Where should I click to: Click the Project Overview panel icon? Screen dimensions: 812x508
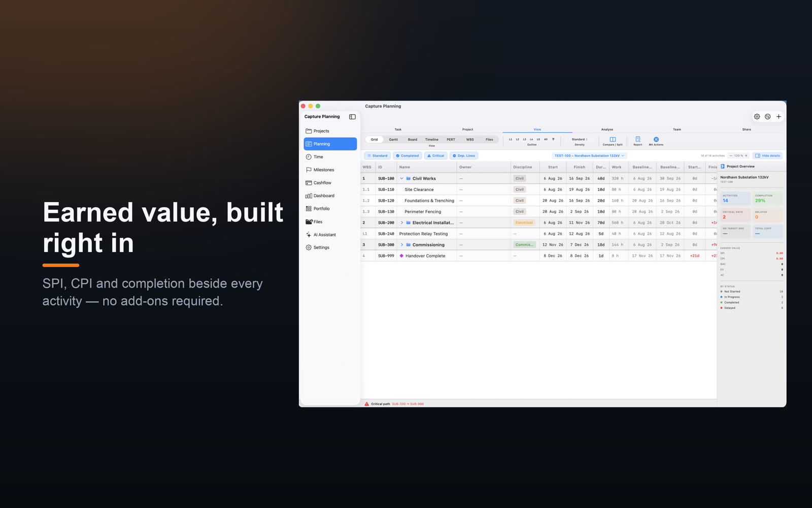coord(723,167)
